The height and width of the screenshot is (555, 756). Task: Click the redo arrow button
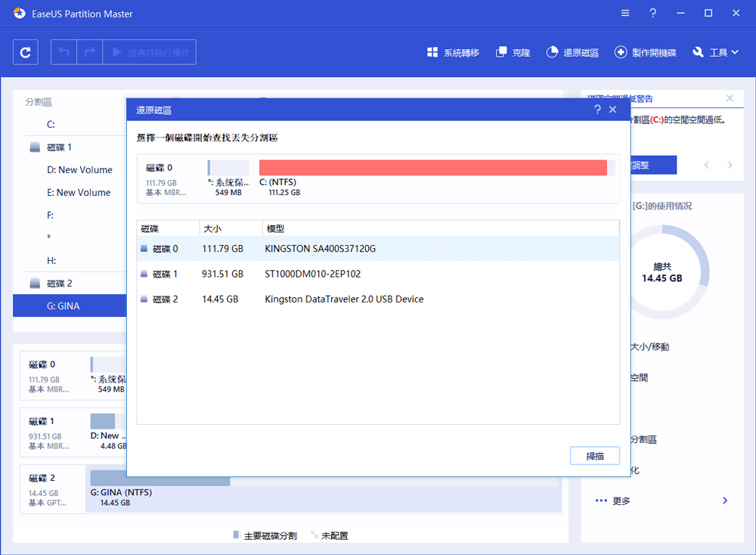coord(90,52)
